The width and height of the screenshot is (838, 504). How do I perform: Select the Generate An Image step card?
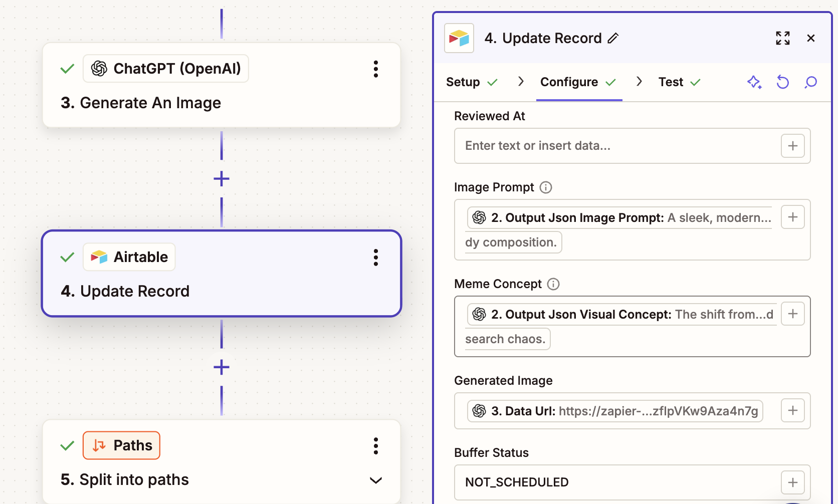222,85
